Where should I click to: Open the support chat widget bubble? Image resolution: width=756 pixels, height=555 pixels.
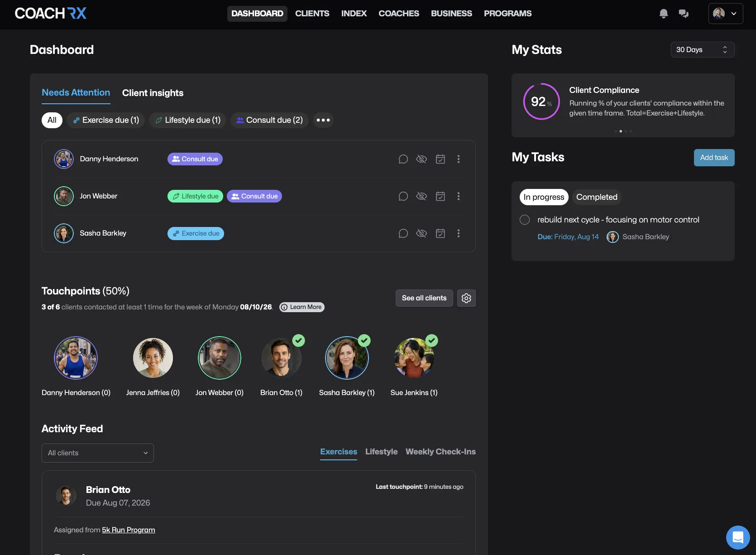click(x=738, y=537)
